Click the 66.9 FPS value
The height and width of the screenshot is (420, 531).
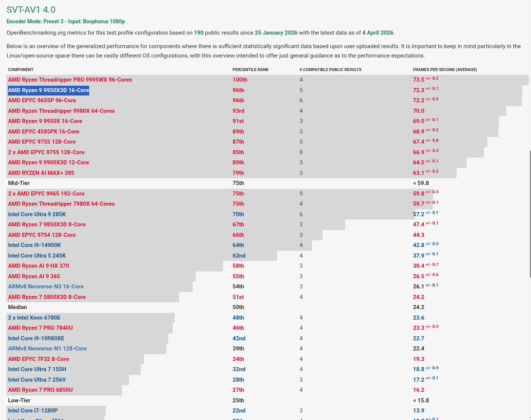(418, 152)
